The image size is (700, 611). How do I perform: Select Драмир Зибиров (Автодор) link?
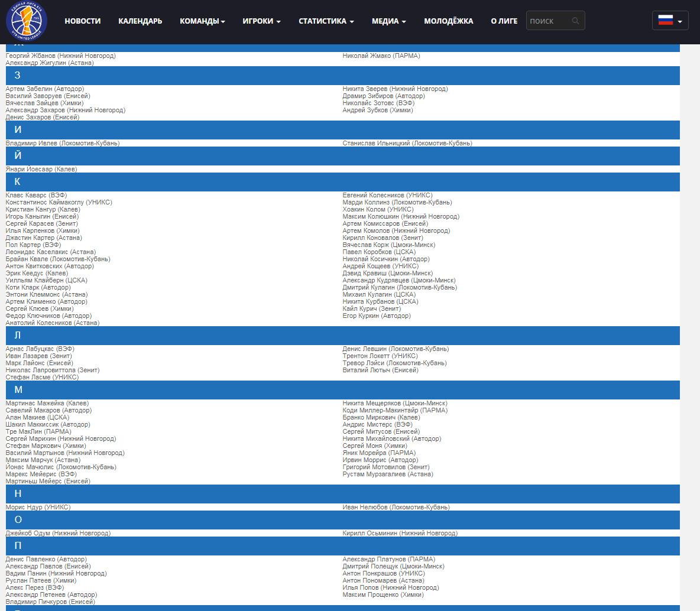384,96
